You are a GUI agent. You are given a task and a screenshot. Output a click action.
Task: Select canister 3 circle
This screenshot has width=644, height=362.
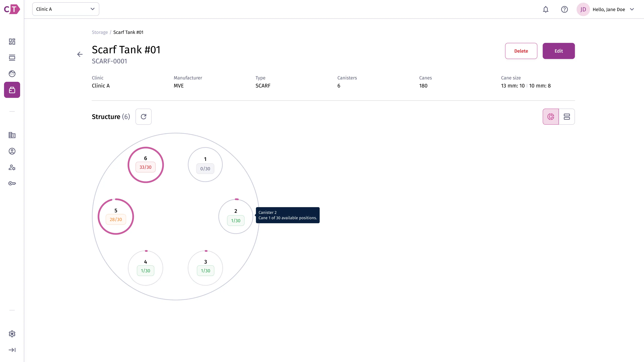pyautogui.click(x=205, y=268)
